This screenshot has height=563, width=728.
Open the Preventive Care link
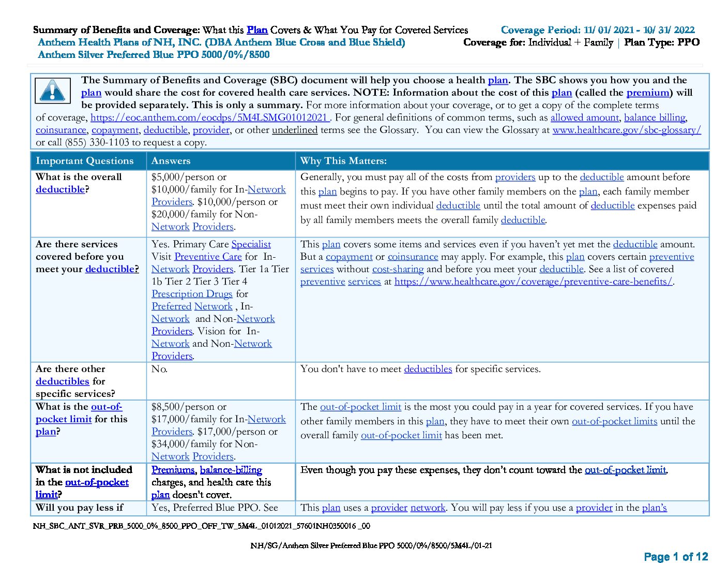(x=208, y=257)
